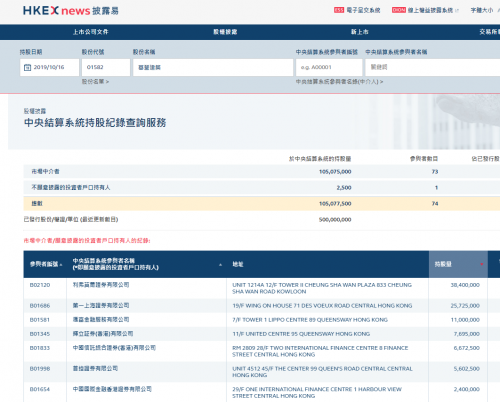Click the red ESS badge
500x402 pixels.
[339, 10]
